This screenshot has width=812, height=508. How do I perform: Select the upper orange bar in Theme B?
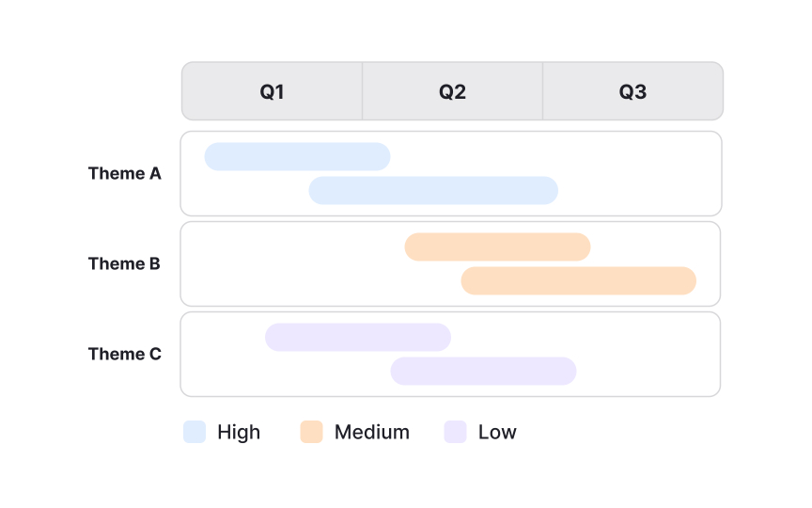[x=497, y=246]
